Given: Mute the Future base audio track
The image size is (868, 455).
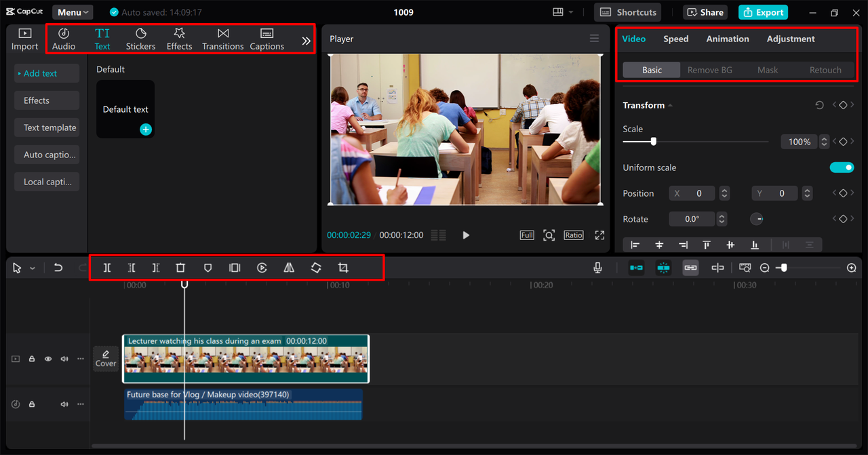Looking at the screenshot, I should 64,404.
